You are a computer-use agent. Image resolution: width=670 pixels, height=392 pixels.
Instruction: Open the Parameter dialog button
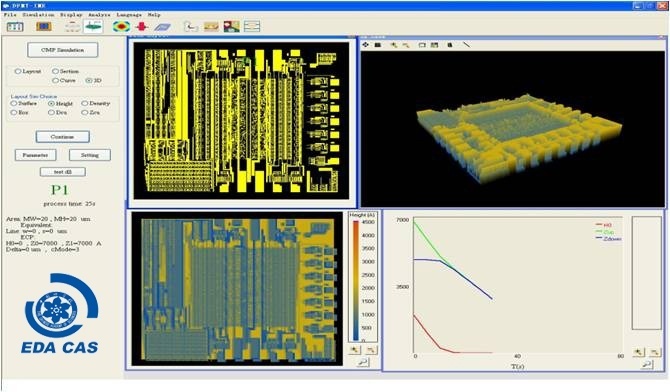(35, 155)
